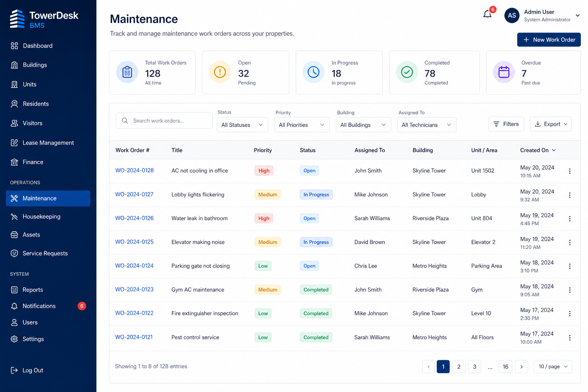
Task: Click Total Work Orders clipboard icon
Action: coord(127,72)
